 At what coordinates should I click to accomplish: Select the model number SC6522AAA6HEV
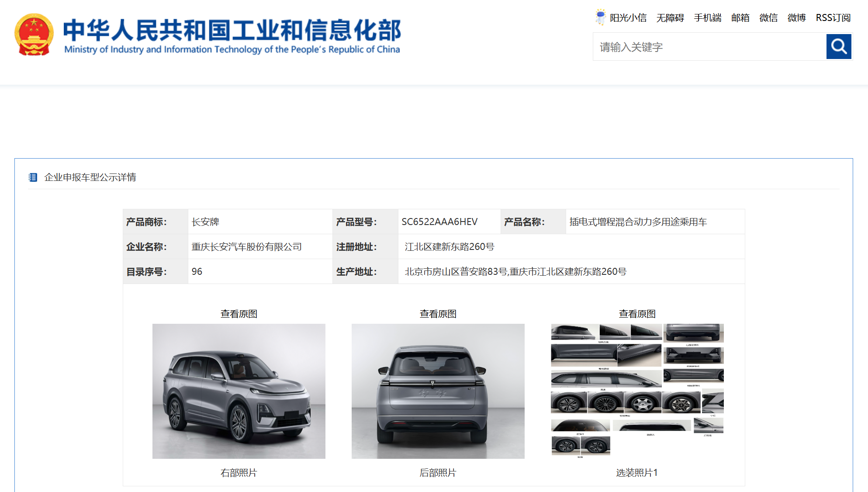[439, 222]
